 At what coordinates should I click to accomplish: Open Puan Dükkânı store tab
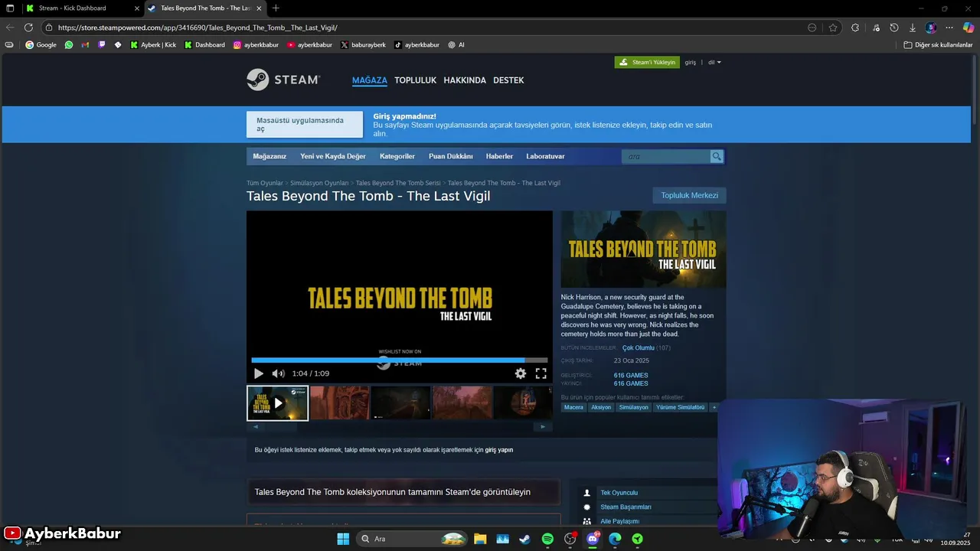click(x=451, y=156)
